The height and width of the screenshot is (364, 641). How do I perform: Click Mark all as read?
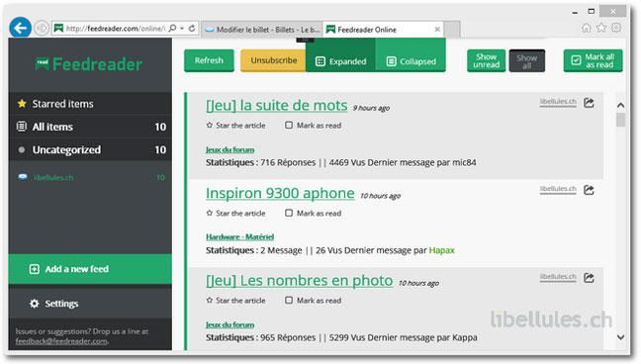point(593,60)
